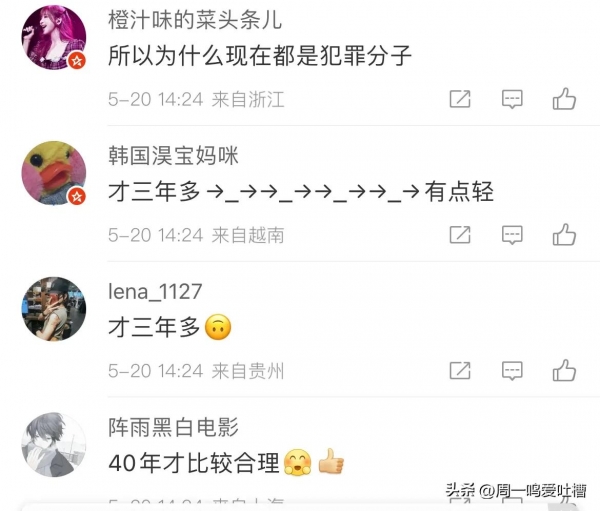Open the yellow duck avatar profile
The width and height of the screenshot is (600, 511).
point(54,173)
